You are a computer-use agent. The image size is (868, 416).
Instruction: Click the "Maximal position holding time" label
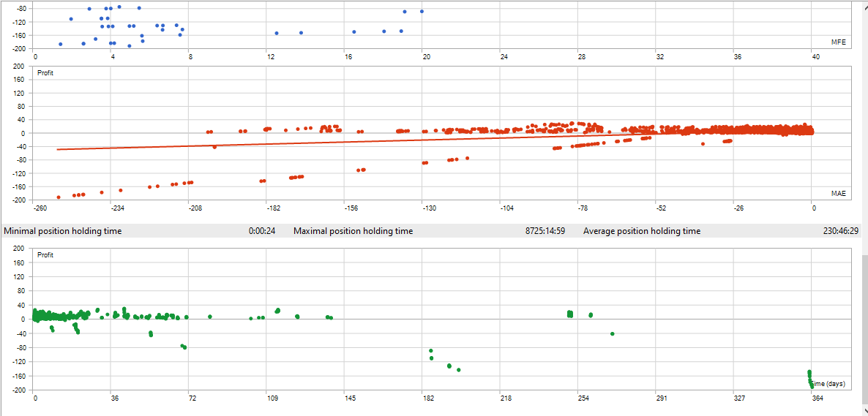[x=353, y=231]
